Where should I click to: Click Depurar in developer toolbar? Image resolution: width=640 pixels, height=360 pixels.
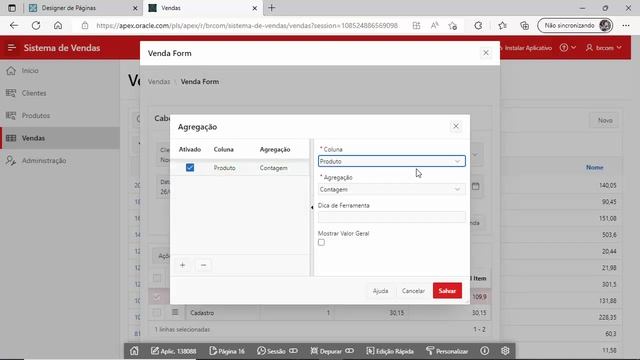(331, 351)
